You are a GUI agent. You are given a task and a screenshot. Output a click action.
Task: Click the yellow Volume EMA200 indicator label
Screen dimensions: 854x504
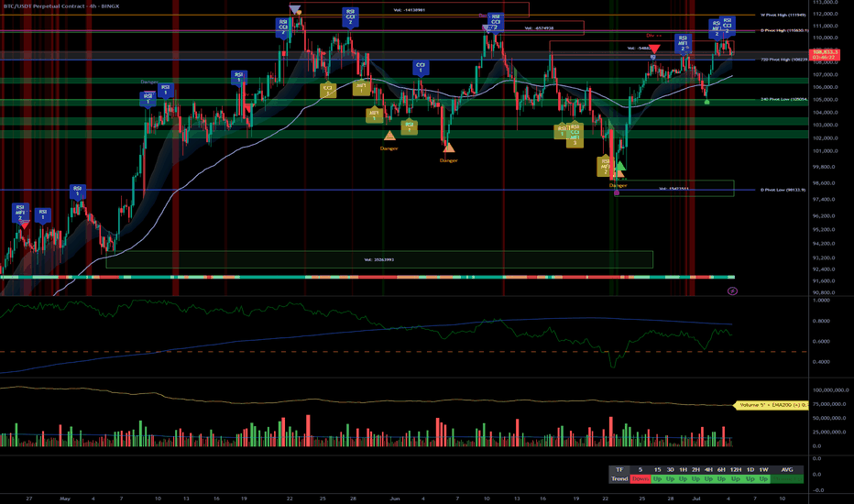click(772, 405)
